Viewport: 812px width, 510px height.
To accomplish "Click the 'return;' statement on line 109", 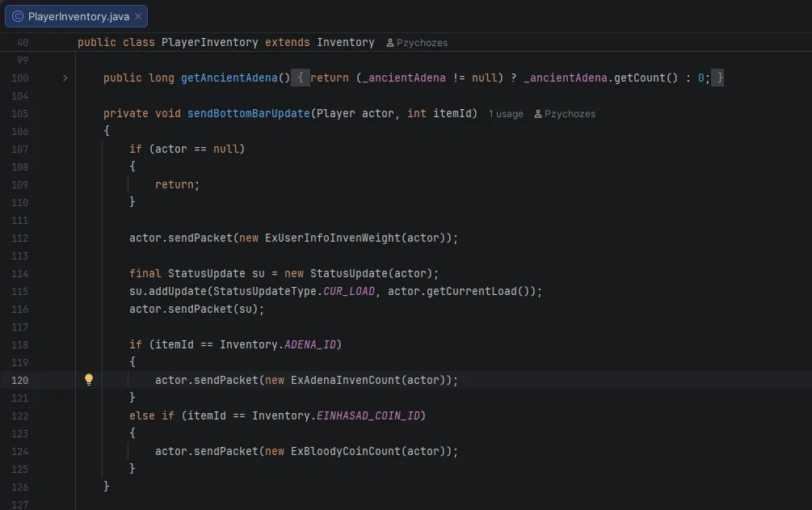I will tap(177, 184).
